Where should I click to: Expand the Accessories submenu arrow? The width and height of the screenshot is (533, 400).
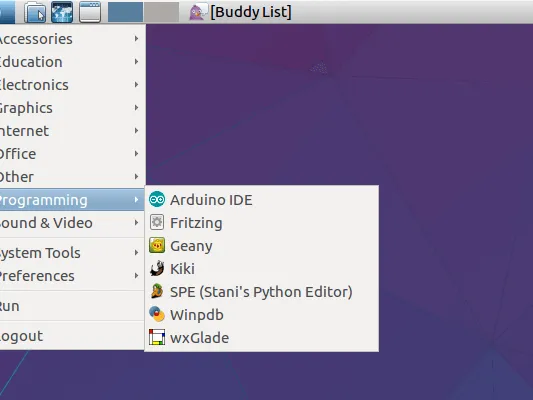[x=136, y=38]
